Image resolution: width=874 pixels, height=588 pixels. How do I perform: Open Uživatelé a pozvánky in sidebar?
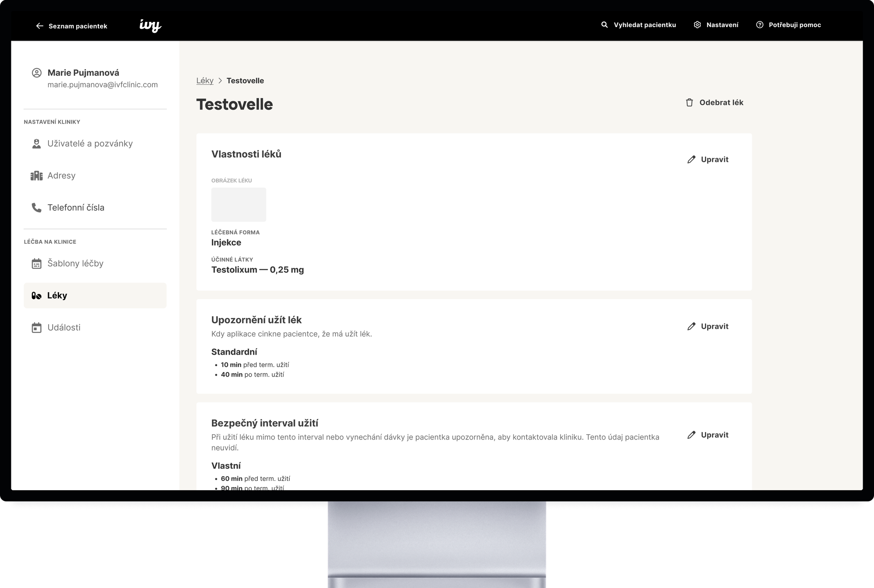[90, 144]
